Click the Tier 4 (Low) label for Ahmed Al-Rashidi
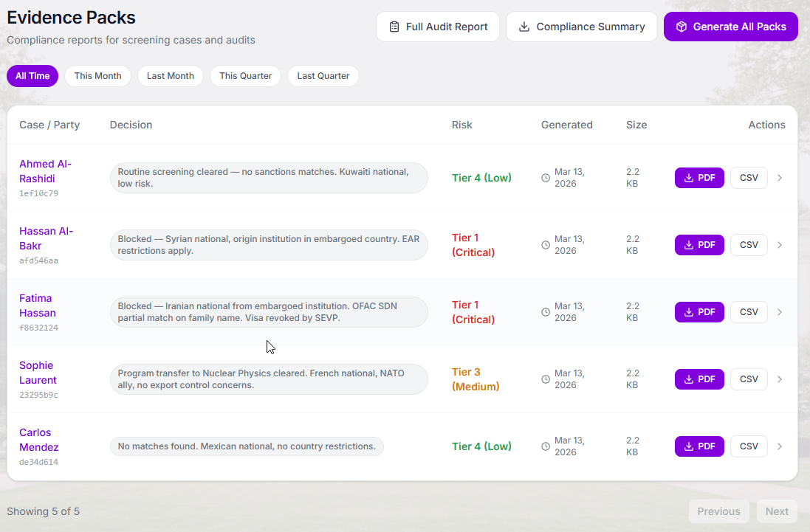810x532 pixels. pyautogui.click(x=481, y=178)
